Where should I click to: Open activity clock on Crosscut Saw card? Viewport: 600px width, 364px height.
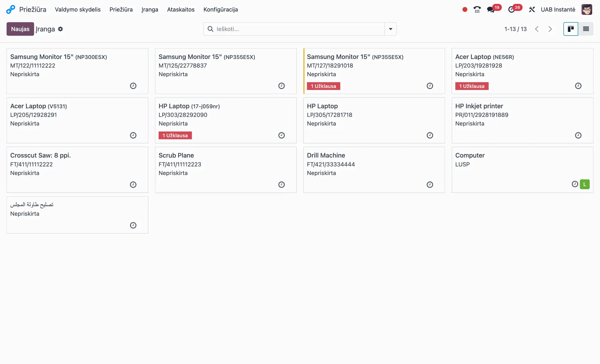point(133,185)
